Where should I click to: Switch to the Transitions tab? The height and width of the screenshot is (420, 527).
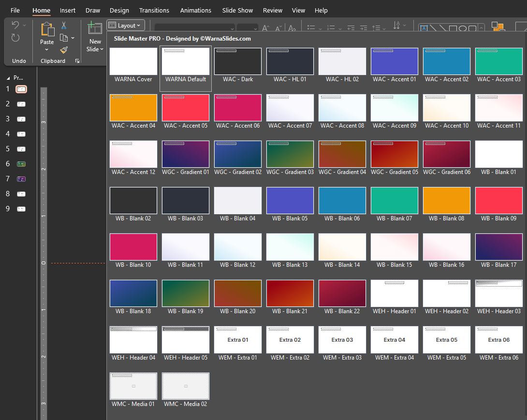[154, 10]
